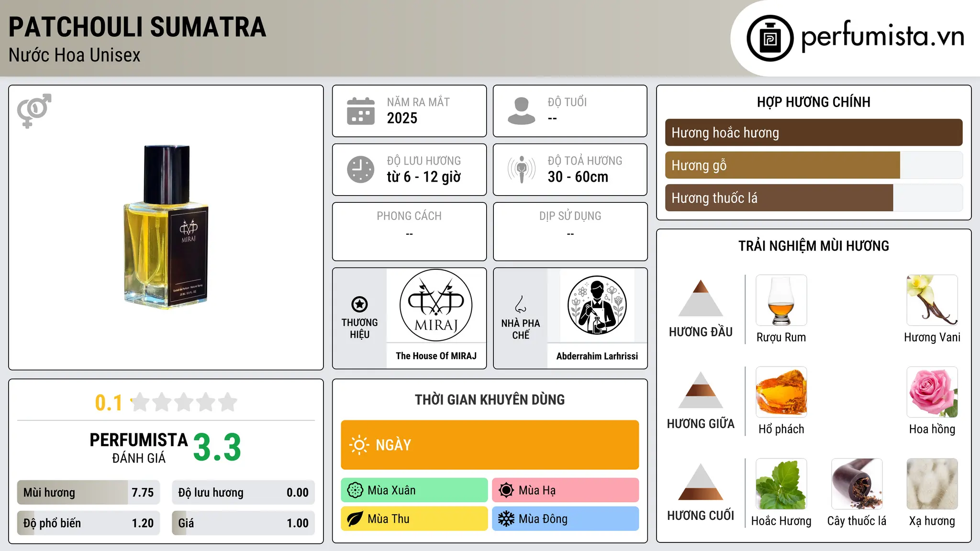
Task: Click the MIRAJ brand logo
Action: [x=436, y=305]
